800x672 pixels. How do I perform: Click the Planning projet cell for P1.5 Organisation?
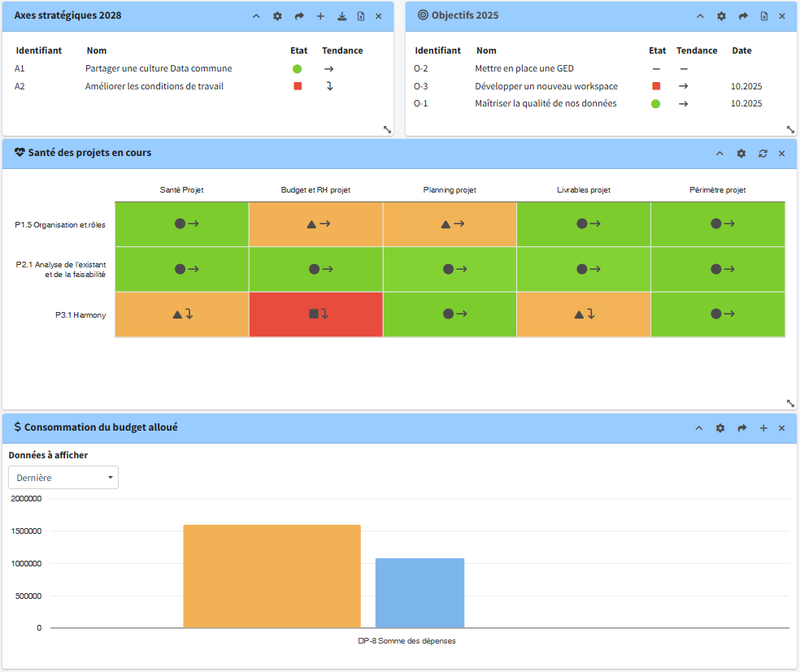pos(450,223)
